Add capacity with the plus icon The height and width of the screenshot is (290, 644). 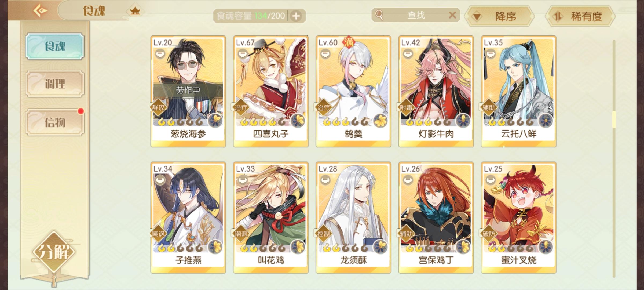(x=296, y=16)
